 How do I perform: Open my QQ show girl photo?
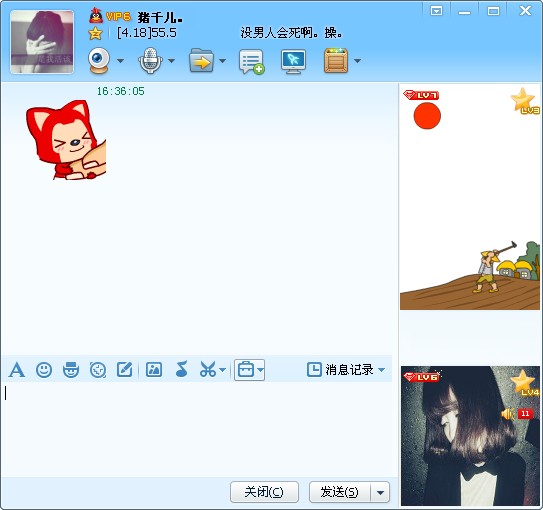pos(470,436)
